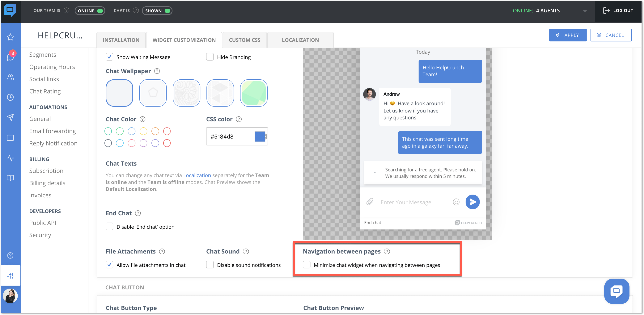Open Reply Notification settings
644x315 pixels.
(53, 143)
